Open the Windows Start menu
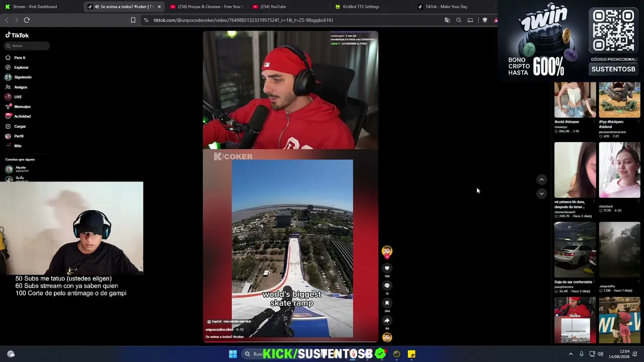Screen dimensions: 644x362 (233, 354)
